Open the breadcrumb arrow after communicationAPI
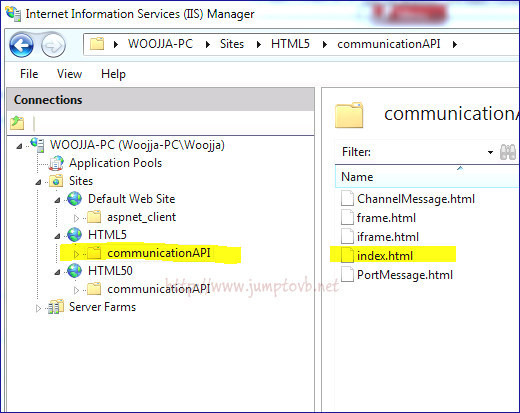The width and height of the screenshot is (520, 413). 455,44
